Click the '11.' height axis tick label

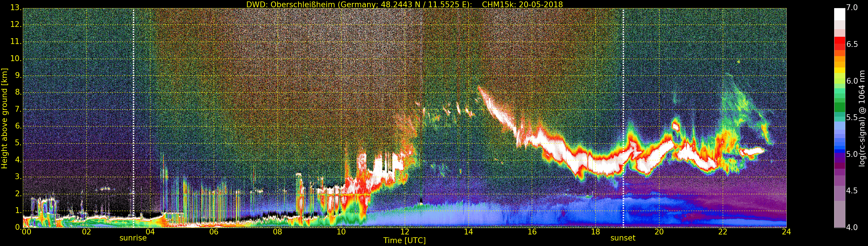click(16, 42)
